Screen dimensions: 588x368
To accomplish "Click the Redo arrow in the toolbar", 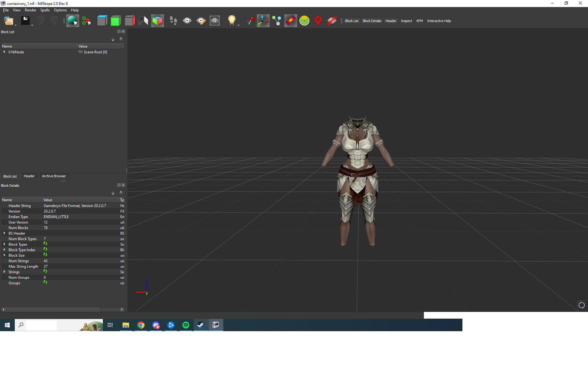I will (54, 20).
